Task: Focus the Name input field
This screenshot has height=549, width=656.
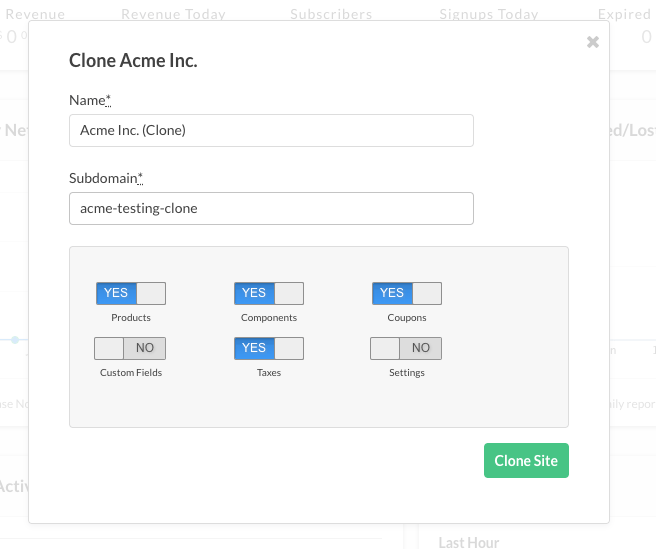Action: pyautogui.click(x=271, y=130)
